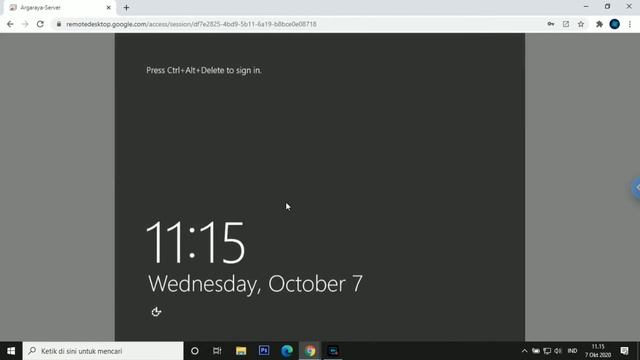This screenshot has height=360, width=640.
Task: Click the 11:15 lock screen clock
Action: pos(196,242)
